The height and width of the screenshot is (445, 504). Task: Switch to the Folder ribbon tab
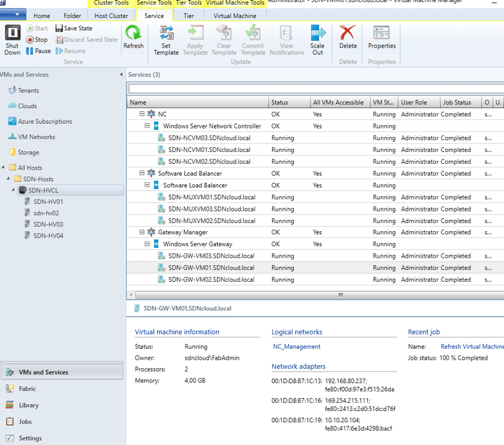click(x=72, y=15)
